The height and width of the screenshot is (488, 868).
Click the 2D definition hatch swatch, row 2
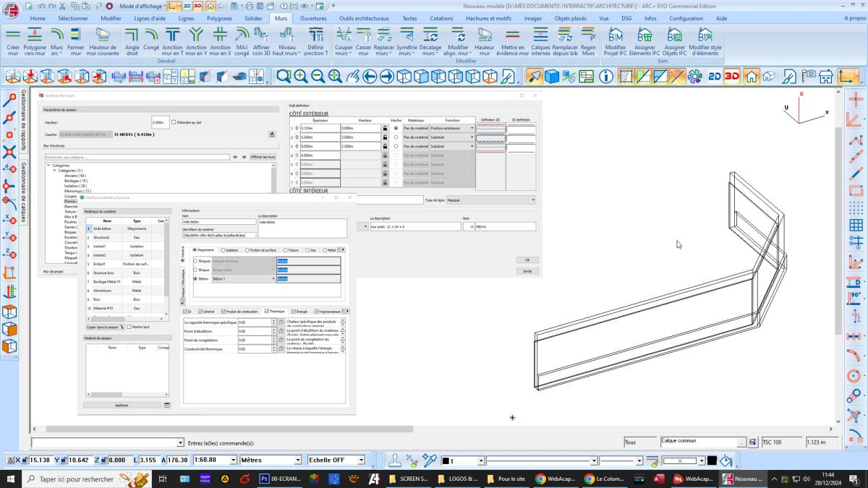coord(490,137)
